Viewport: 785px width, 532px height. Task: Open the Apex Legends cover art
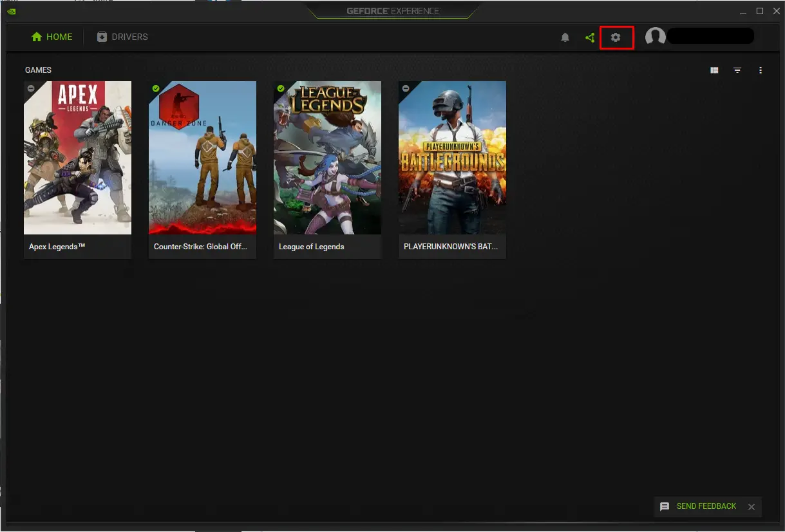[x=77, y=158]
